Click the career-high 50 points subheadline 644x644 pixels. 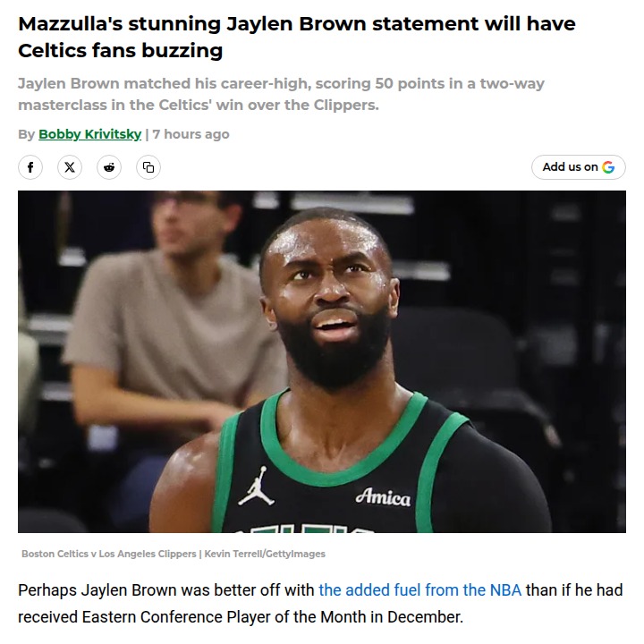point(281,94)
